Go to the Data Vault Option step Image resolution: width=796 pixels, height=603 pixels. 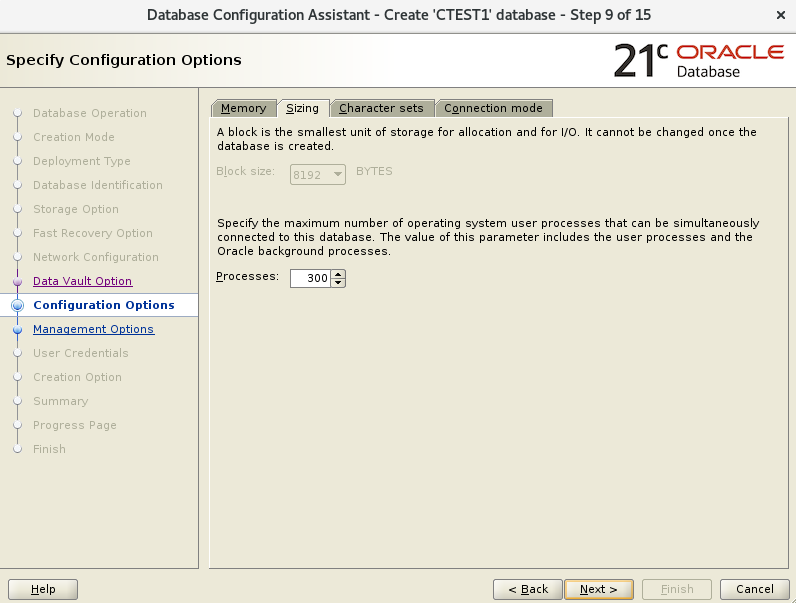82,281
